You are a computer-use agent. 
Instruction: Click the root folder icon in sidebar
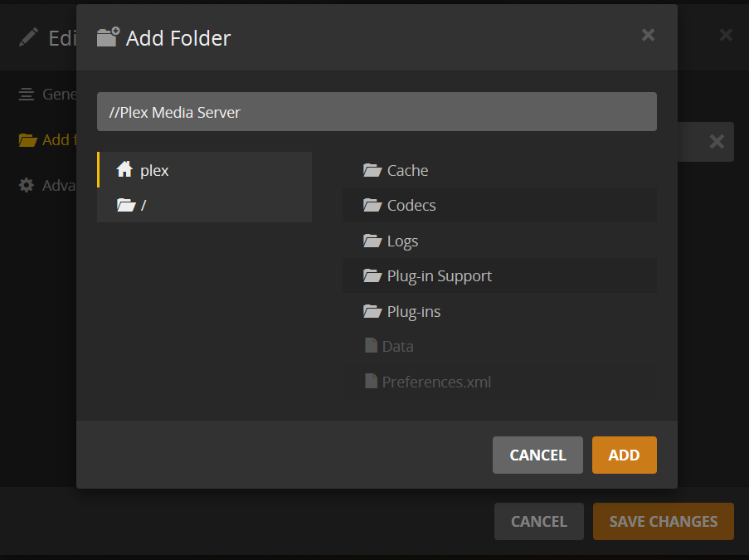[125, 205]
